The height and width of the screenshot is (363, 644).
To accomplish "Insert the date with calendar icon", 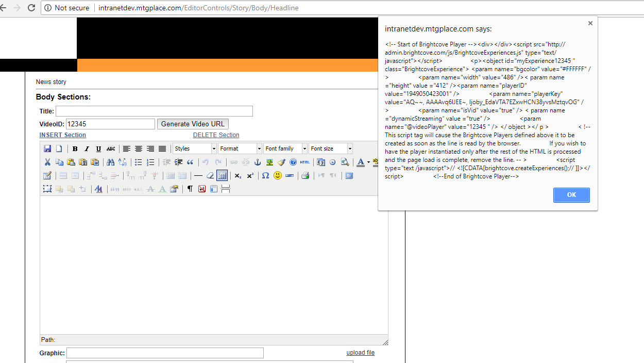I will pyautogui.click(x=321, y=162).
